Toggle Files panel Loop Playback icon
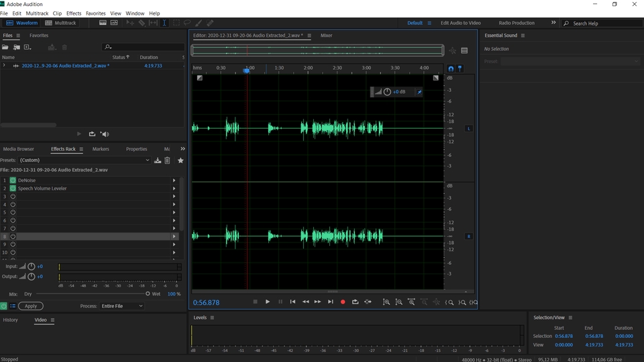The image size is (644, 362). coord(92,134)
